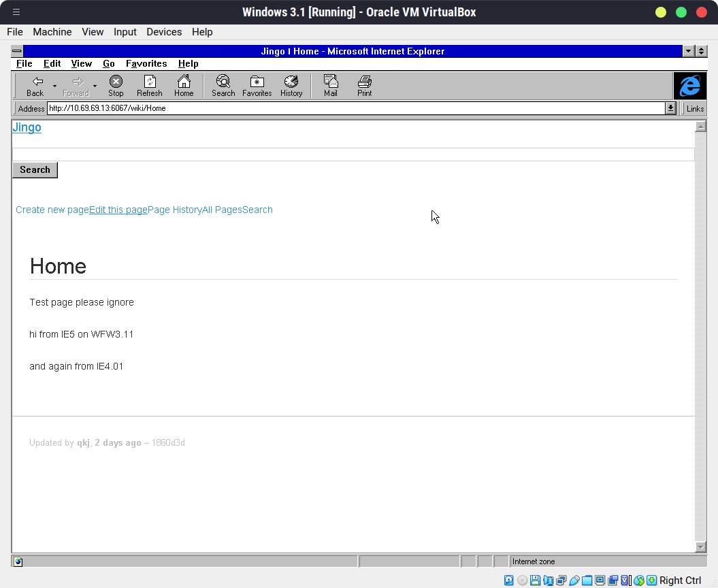Click the Address URL field
Screen dimensions: 718x588
[356, 108]
